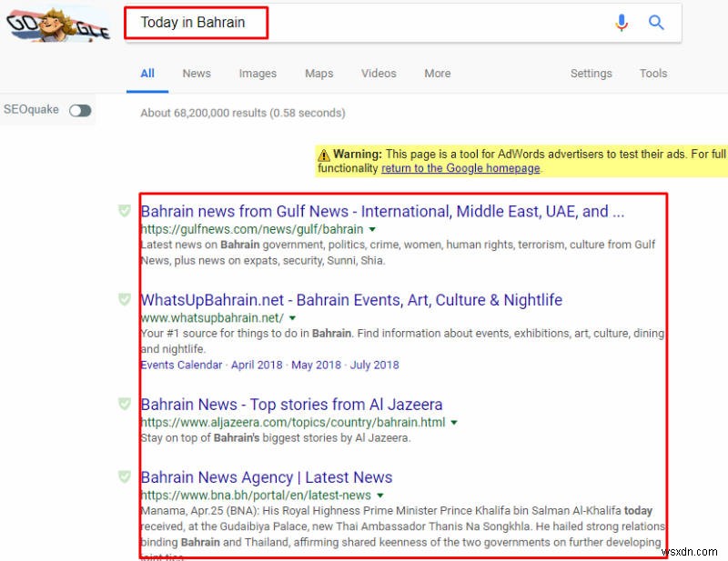Screen dimensions: 728x561
Task: Click the safety checkmark beside Al Jazeera result
Action: [123, 405]
